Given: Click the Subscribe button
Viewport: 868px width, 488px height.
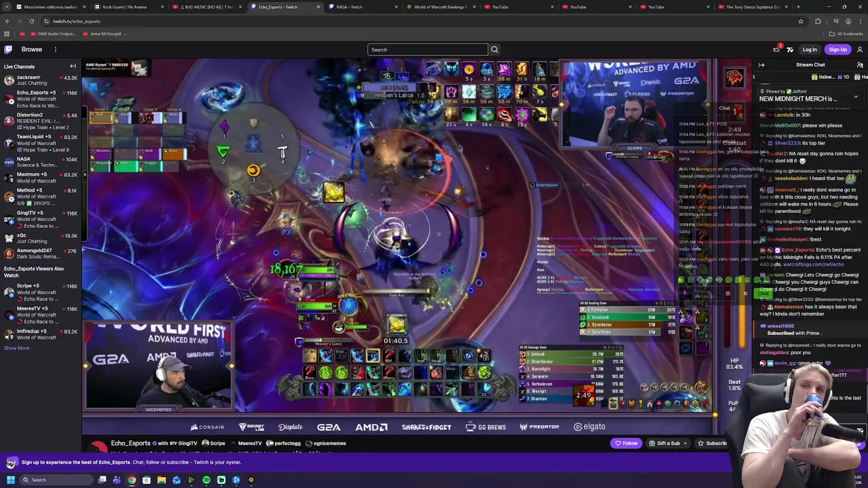Looking at the screenshot, I should 711,443.
